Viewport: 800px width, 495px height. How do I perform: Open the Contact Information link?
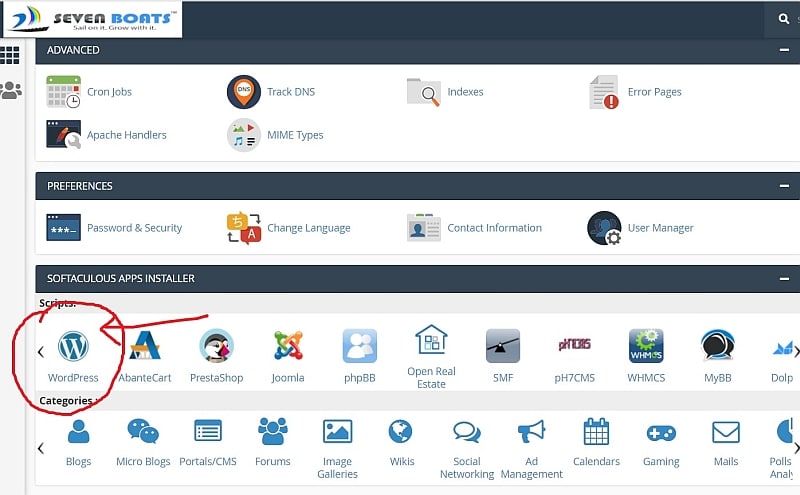(x=494, y=228)
